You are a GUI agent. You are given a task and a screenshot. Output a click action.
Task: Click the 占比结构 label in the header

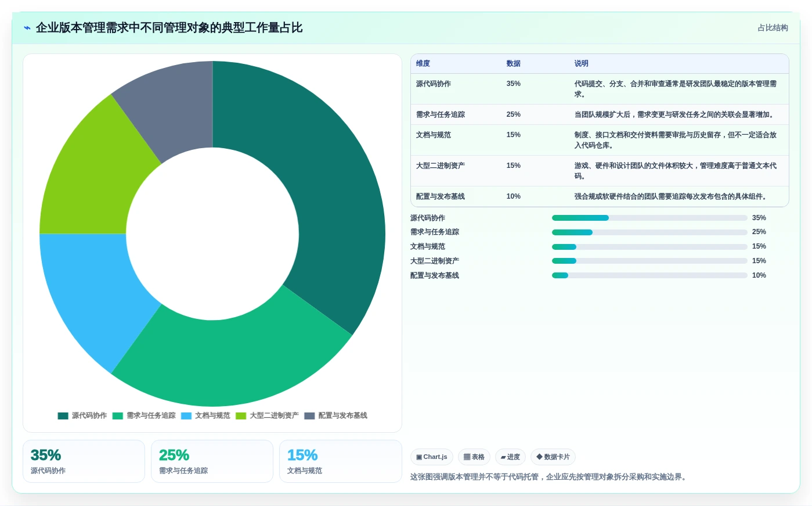[x=773, y=28]
